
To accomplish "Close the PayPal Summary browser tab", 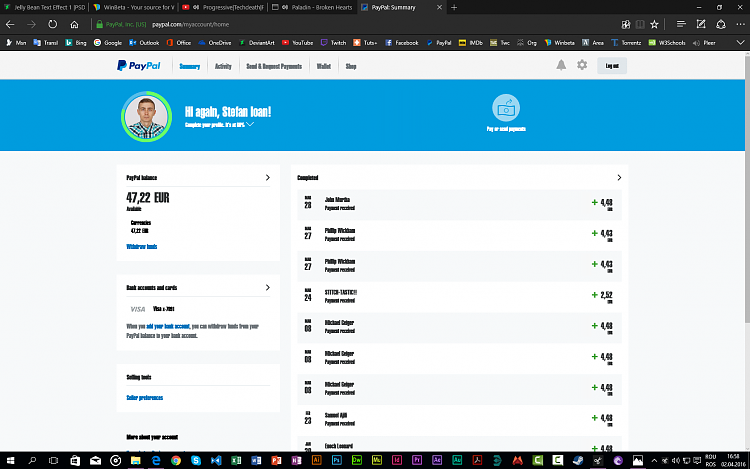I will pyautogui.click(x=439, y=7).
